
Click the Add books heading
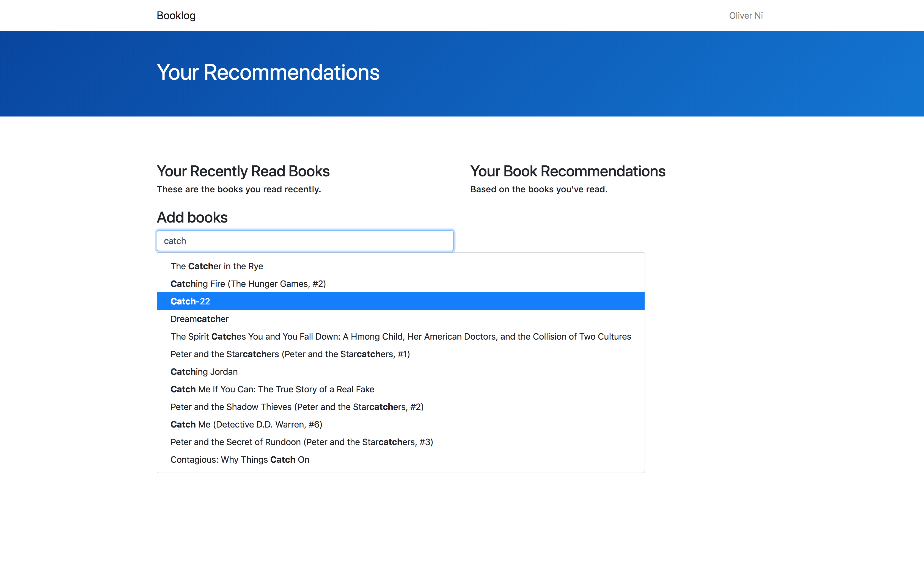click(x=192, y=218)
